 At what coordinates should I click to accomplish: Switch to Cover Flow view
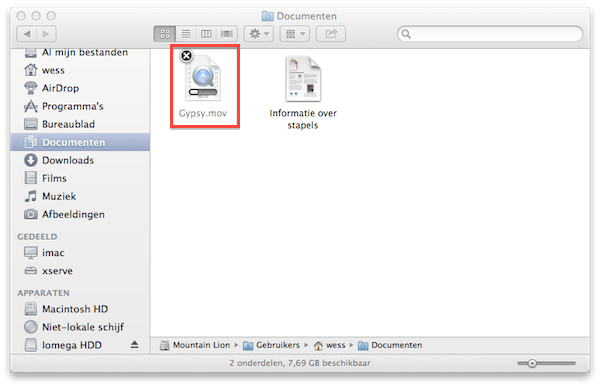[227, 34]
